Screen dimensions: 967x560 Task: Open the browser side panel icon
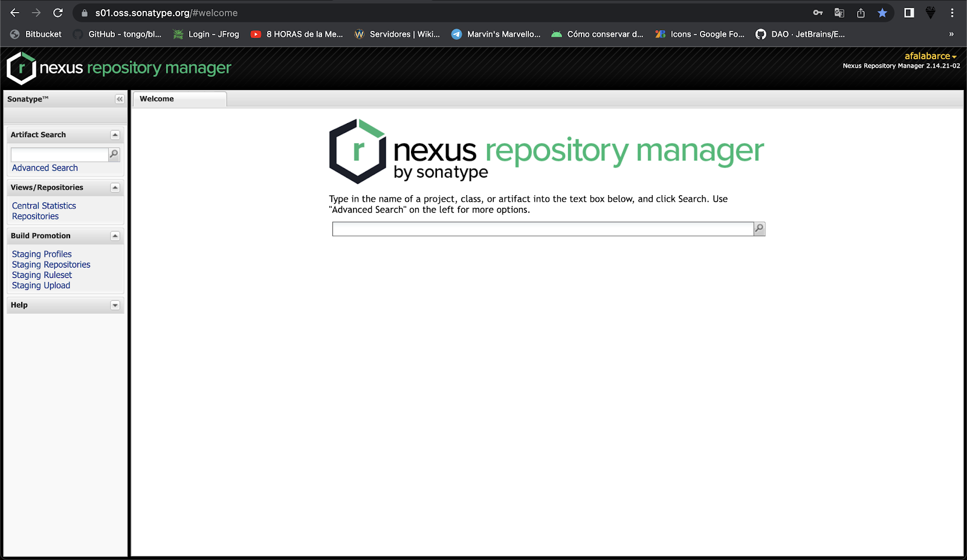tap(909, 13)
